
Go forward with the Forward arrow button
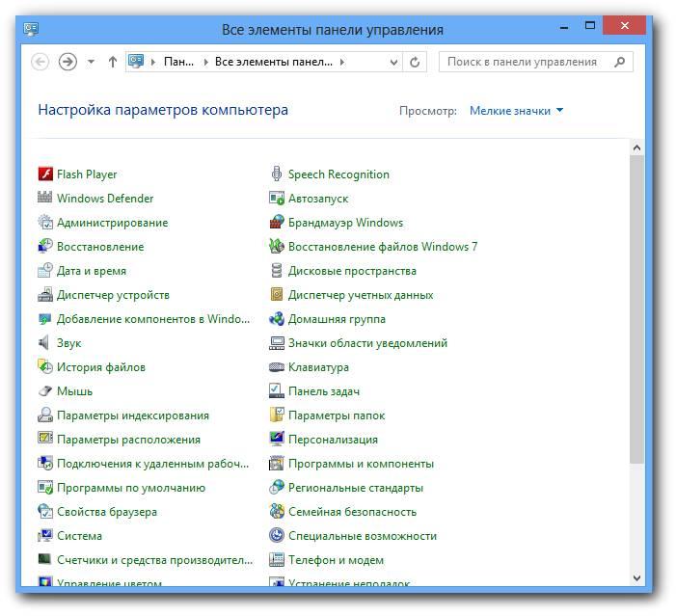click(x=68, y=62)
